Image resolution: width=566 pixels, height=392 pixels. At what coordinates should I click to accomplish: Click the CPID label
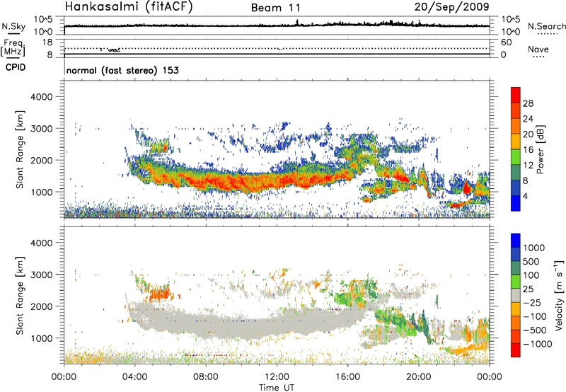16,67
